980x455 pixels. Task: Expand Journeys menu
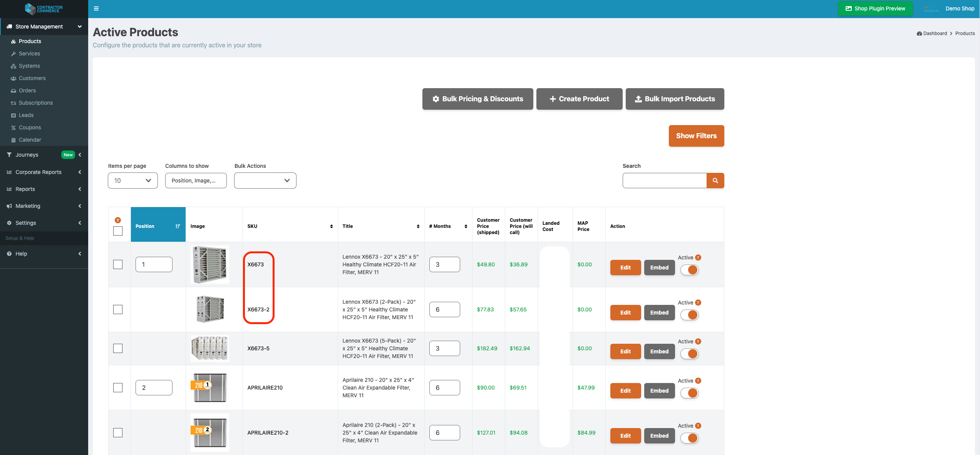click(x=44, y=155)
